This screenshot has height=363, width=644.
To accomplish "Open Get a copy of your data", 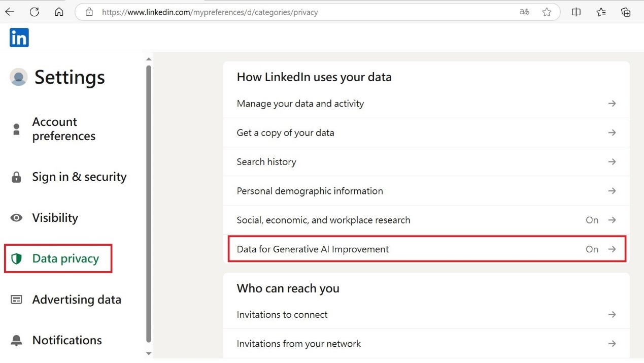I will pyautogui.click(x=426, y=133).
